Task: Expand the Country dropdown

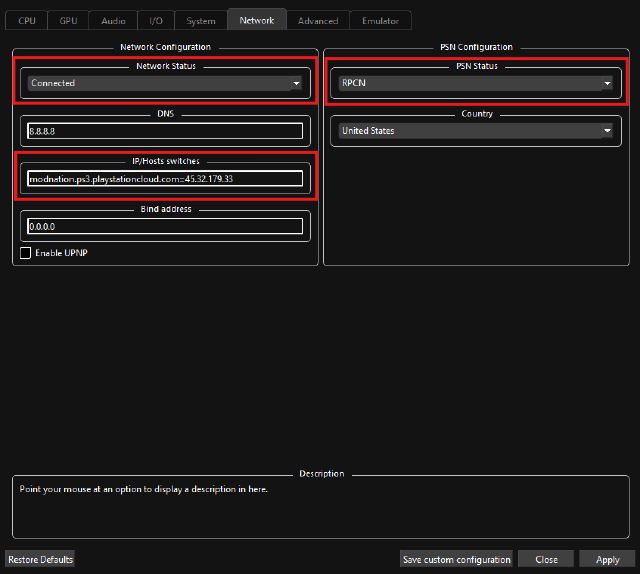Action: pyautogui.click(x=475, y=131)
